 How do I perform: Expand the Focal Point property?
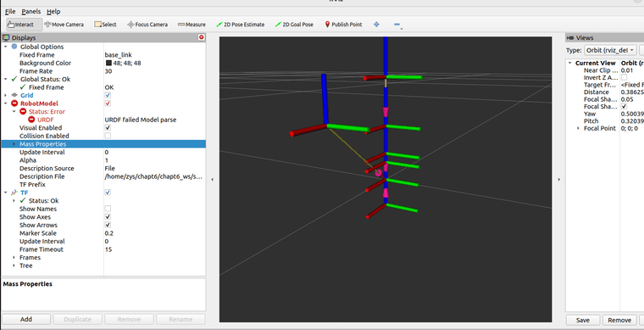(578, 129)
